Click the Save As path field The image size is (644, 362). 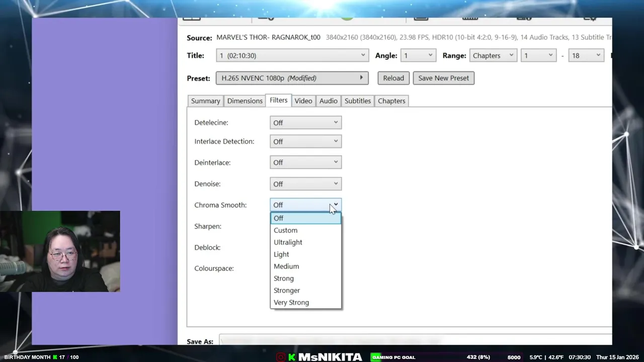tap(415, 341)
